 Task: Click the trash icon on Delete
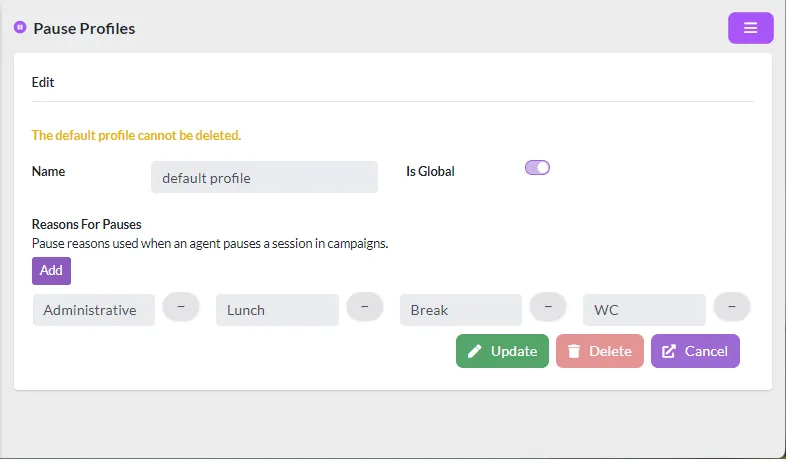click(x=573, y=351)
